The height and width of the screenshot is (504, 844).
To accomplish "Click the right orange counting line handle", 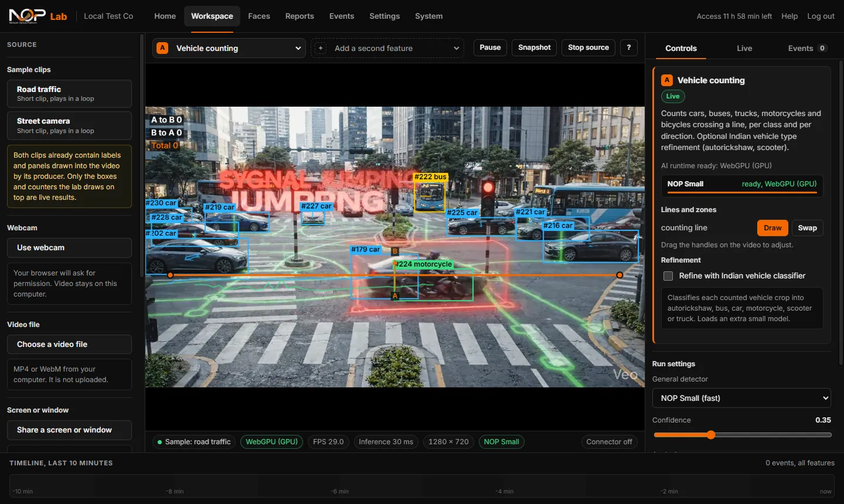I will pos(620,275).
